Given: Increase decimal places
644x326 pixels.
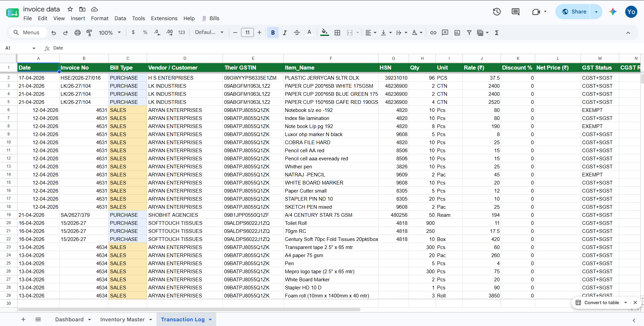Looking at the screenshot, I should (x=170, y=33).
